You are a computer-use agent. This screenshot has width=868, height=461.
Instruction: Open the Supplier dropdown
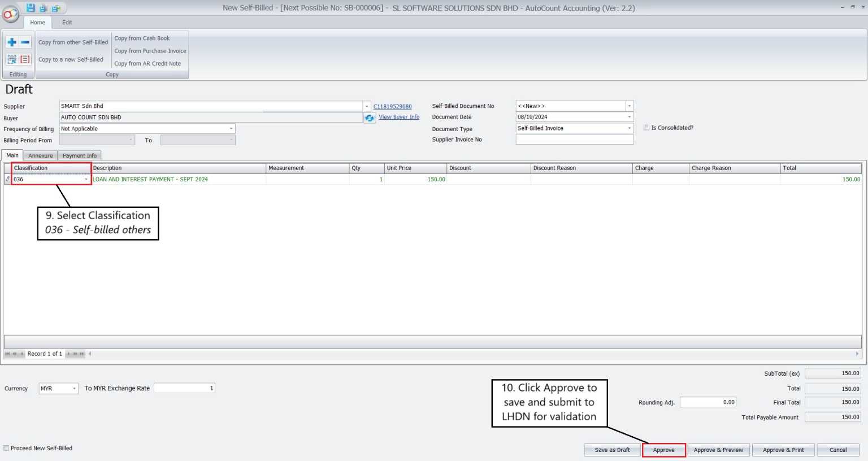(x=367, y=106)
